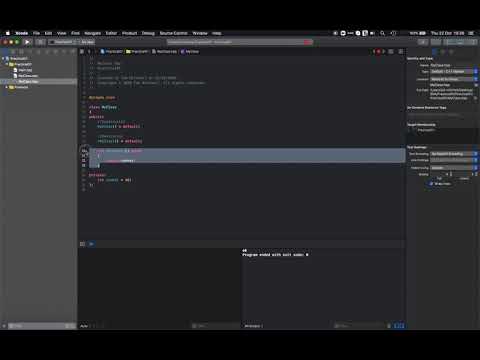Open the Line Endings dropdown
Viewport: 480px width, 360px height.
pyautogui.click(x=454, y=160)
